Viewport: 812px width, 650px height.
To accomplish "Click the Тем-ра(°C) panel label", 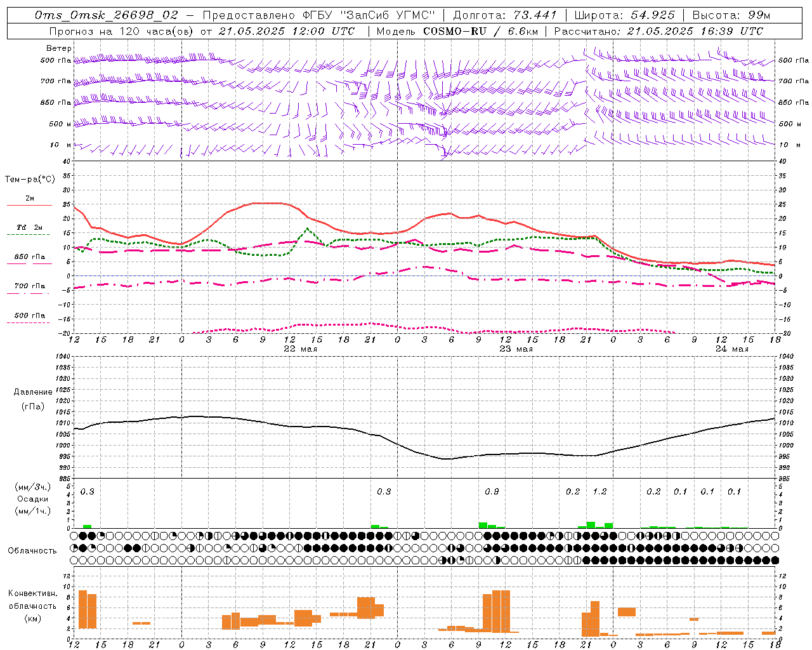I will point(30,180).
